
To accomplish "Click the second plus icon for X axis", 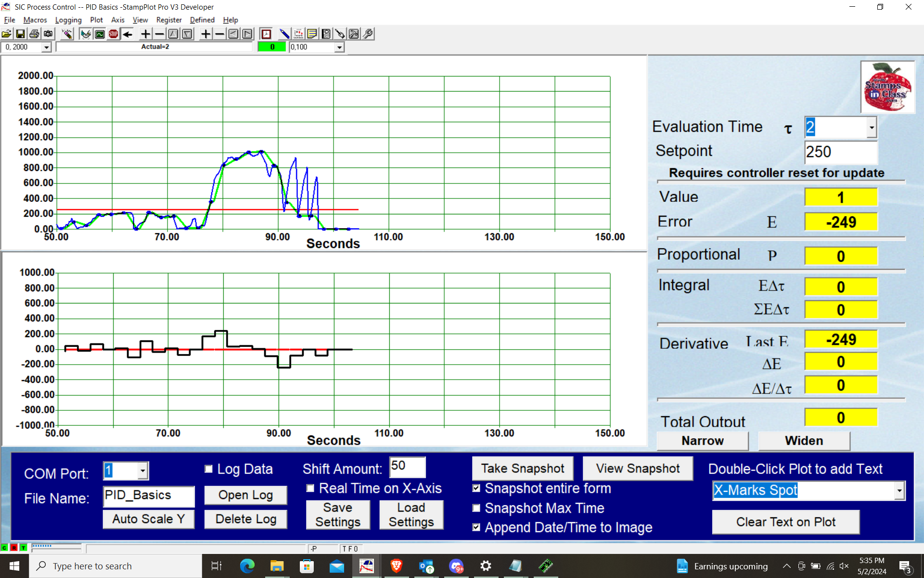I will 205,34.
